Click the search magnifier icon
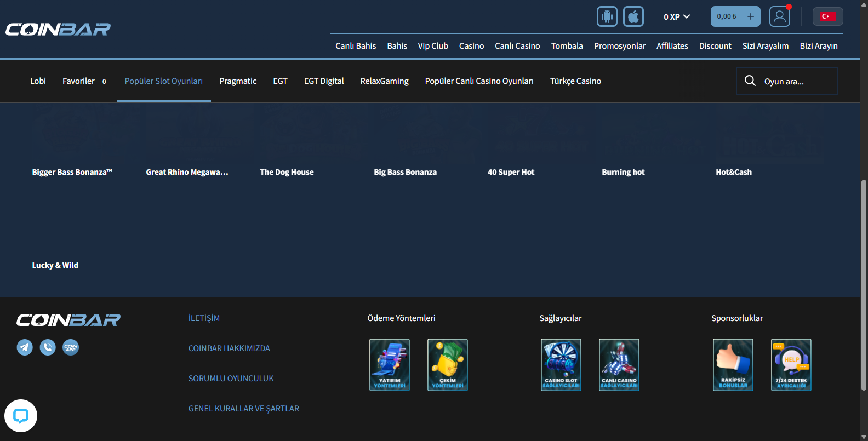Viewport: 868px width, 441px height. pyautogui.click(x=750, y=81)
